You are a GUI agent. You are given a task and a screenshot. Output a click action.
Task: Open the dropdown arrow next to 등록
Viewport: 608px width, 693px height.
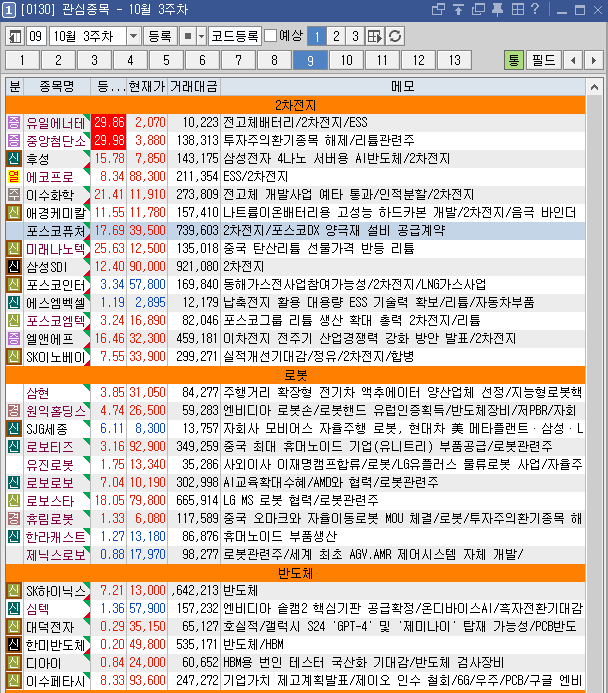(194, 36)
